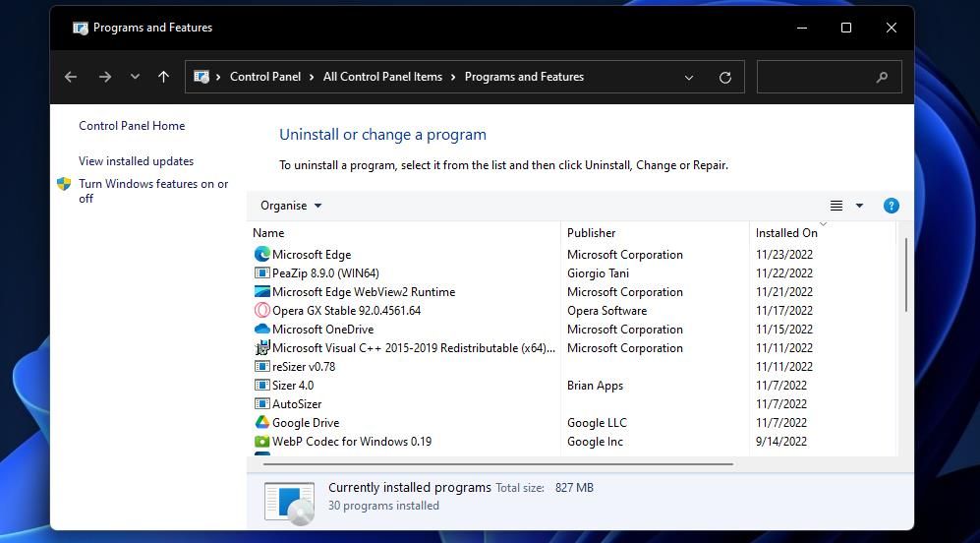This screenshot has height=543, width=980.
Task: Click Opera Software publisher cell
Action: pyautogui.click(x=606, y=311)
